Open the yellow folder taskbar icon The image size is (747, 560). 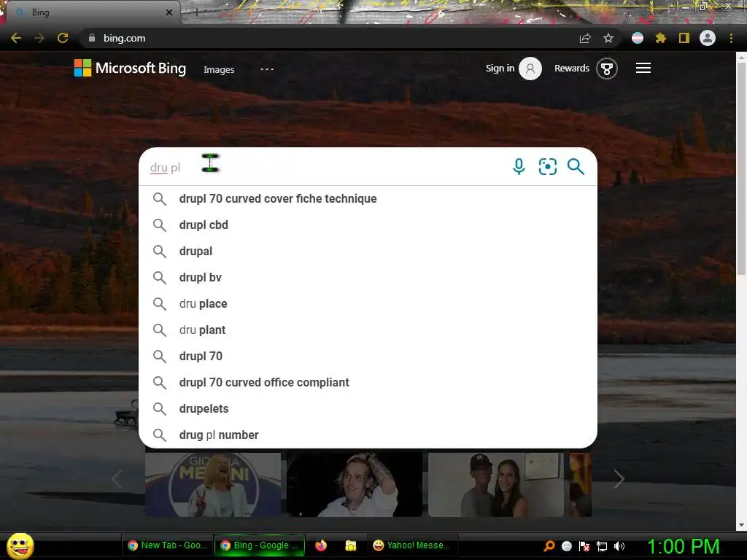pos(351,545)
